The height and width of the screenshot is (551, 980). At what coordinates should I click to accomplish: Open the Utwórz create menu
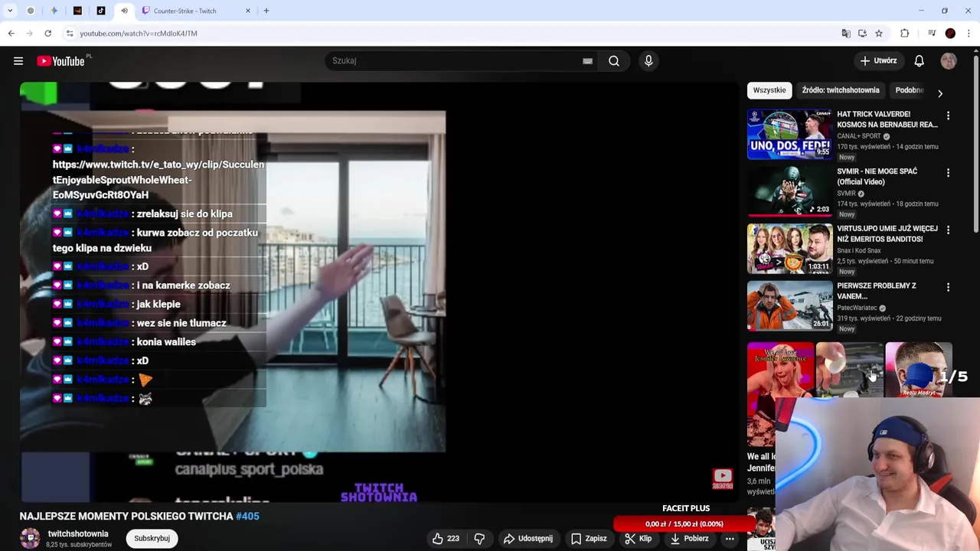point(878,61)
